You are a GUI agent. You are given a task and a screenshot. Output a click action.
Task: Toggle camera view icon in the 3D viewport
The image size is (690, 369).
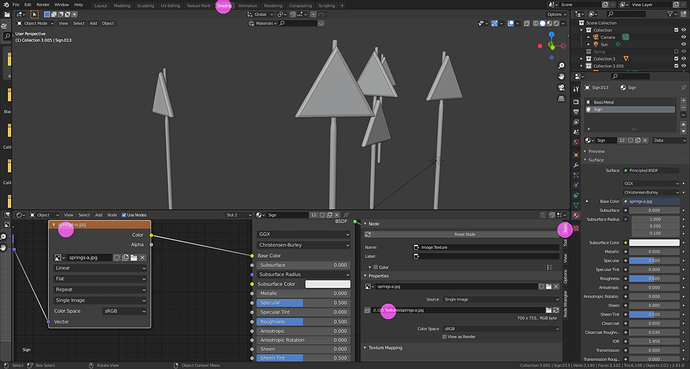click(x=561, y=88)
